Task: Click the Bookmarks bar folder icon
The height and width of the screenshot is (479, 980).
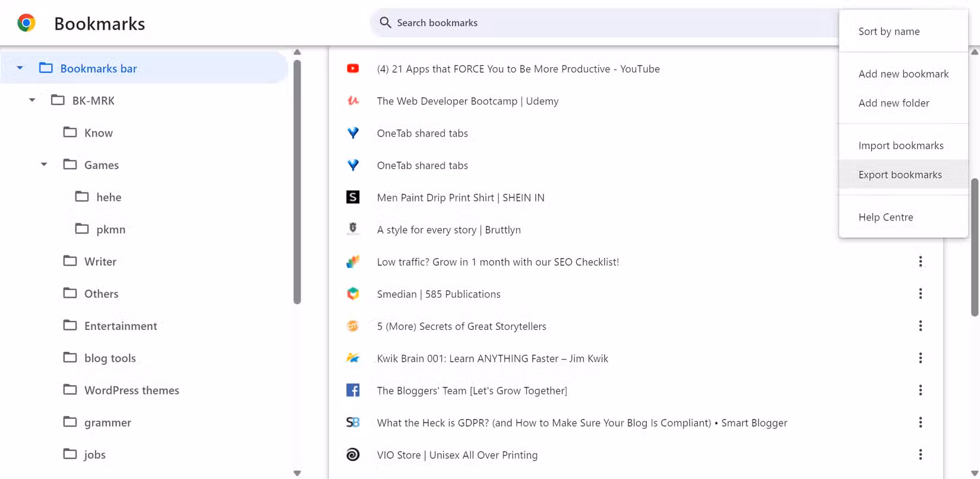Action: 46,68
